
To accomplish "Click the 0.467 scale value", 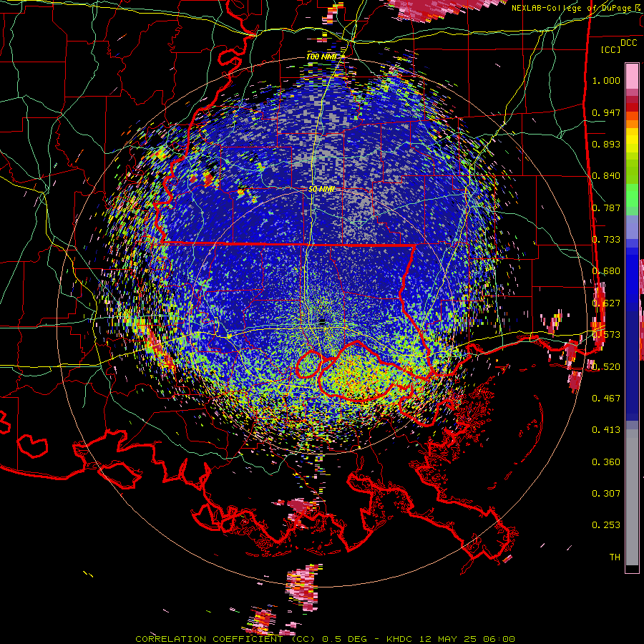I will click(606, 398).
